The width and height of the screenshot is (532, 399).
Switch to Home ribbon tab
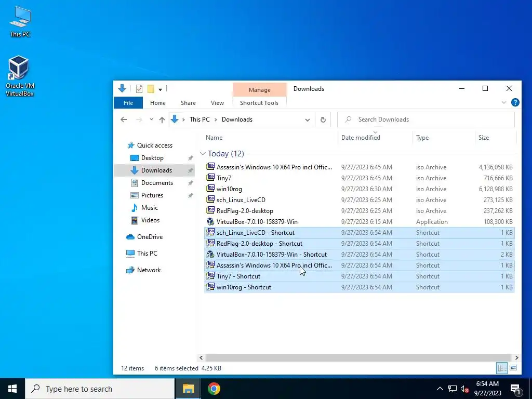click(x=158, y=103)
